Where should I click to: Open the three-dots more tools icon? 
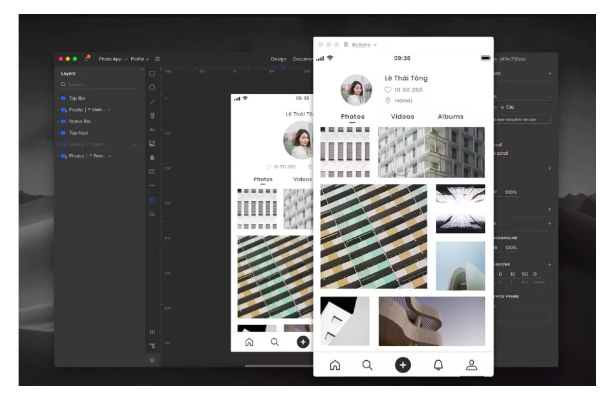152,185
